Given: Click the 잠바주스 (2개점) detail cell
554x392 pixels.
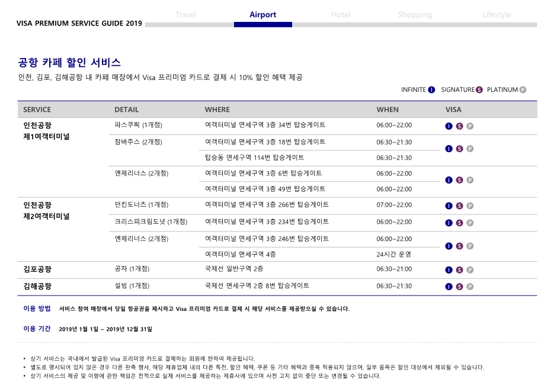Looking at the screenshot, I should point(138,142).
